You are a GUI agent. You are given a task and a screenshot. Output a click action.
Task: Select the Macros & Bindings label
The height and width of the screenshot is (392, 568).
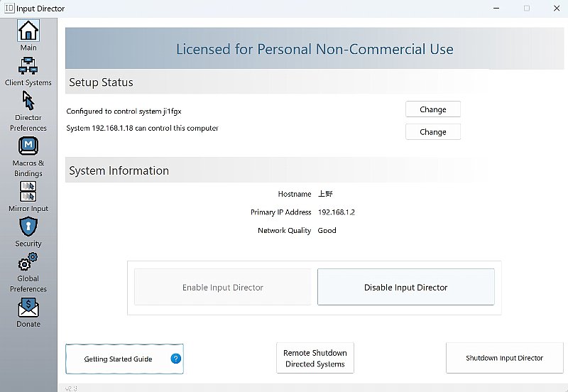(28, 168)
